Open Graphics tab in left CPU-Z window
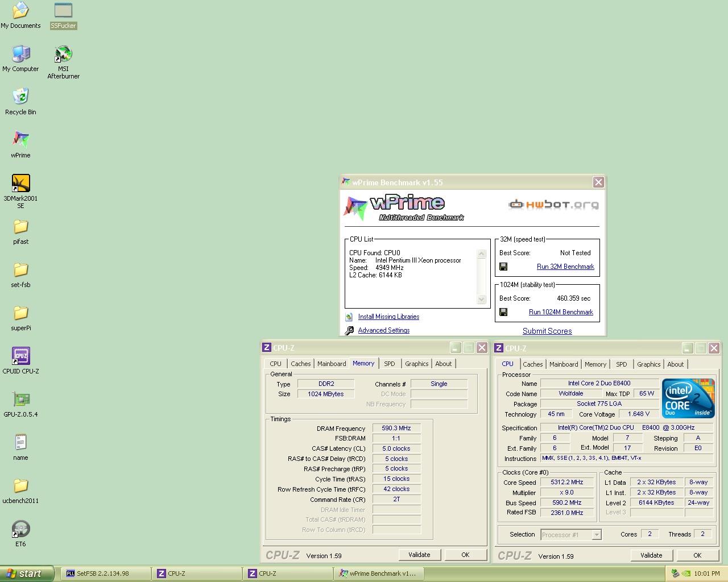 pyautogui.click(x=417, y=364)
